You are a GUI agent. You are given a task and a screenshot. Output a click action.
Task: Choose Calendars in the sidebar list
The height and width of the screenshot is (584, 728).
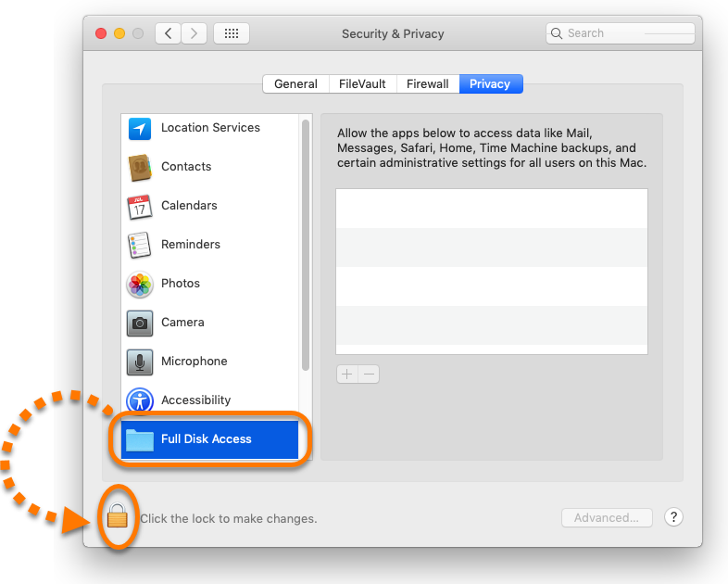point(210,206)
